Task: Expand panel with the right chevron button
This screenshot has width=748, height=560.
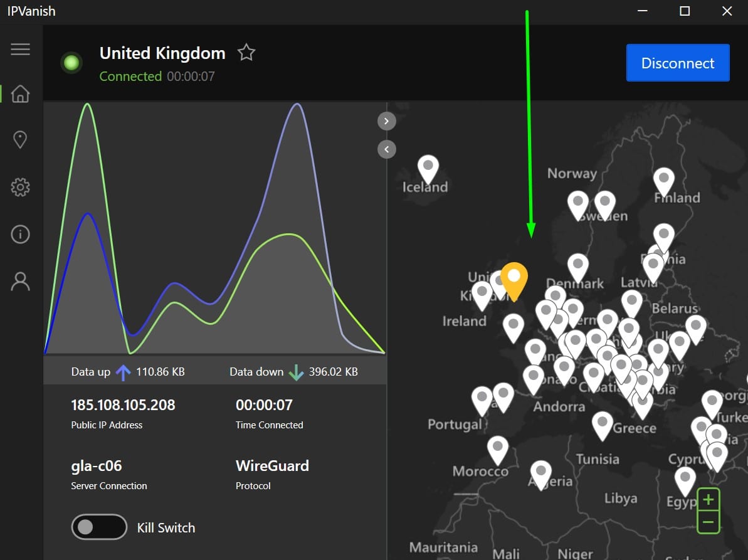Action: (x=386, y=121)
